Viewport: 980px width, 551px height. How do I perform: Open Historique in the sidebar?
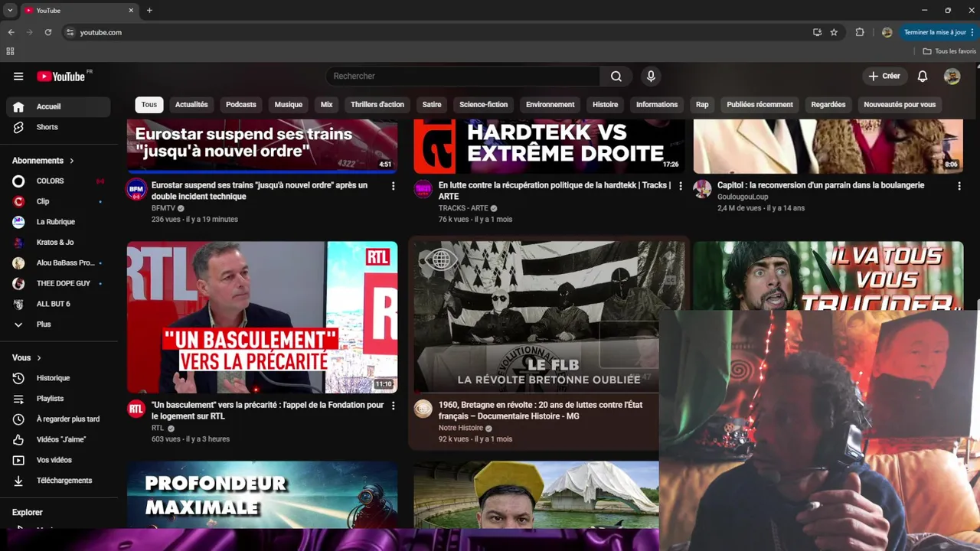(58, 378)
